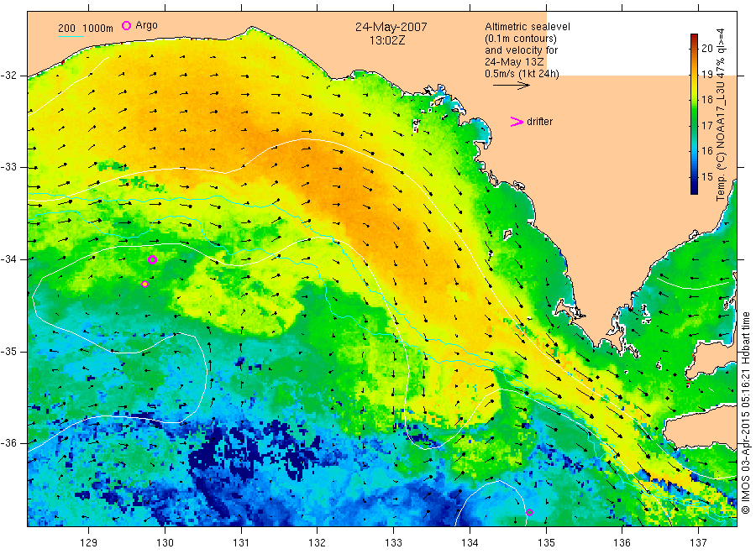
Task: Click the '24-May-2007' date label
Action: click(x=391, y=27)
